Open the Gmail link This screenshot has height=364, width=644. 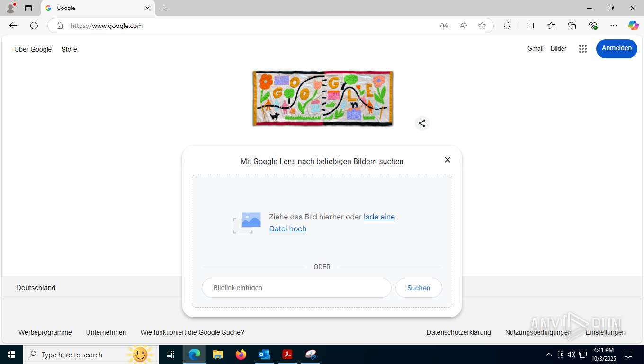pos(536,48)
